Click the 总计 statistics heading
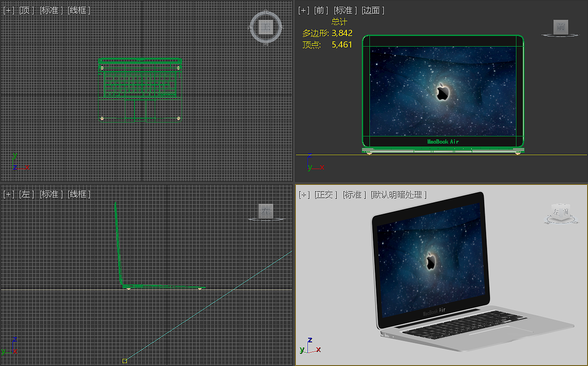Viewport: 588px width, 366px height. (x=339, y=22)
